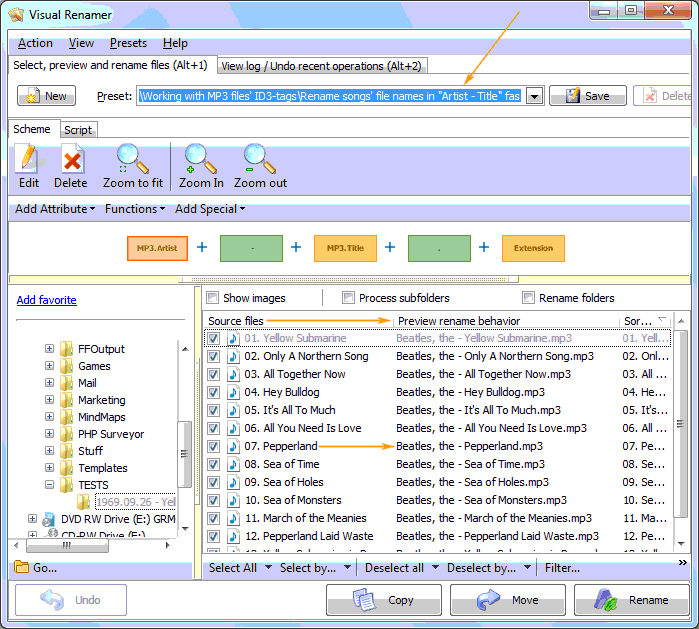Open the Preset dropdown arrow
This screenshot has height=629, width=699.
pyautogui.click(x=535, y=96)
